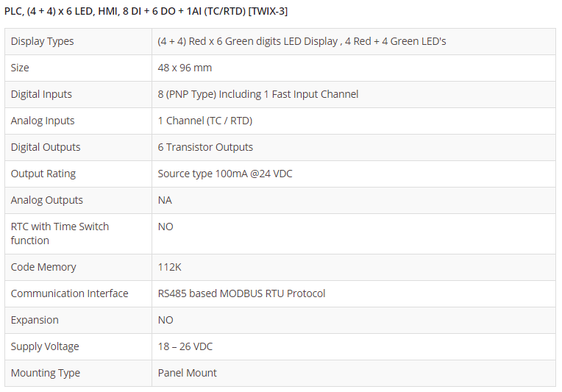Click the Digital Outputs label
This screenshot has width=562, height=392.
(x=46, y=147)
